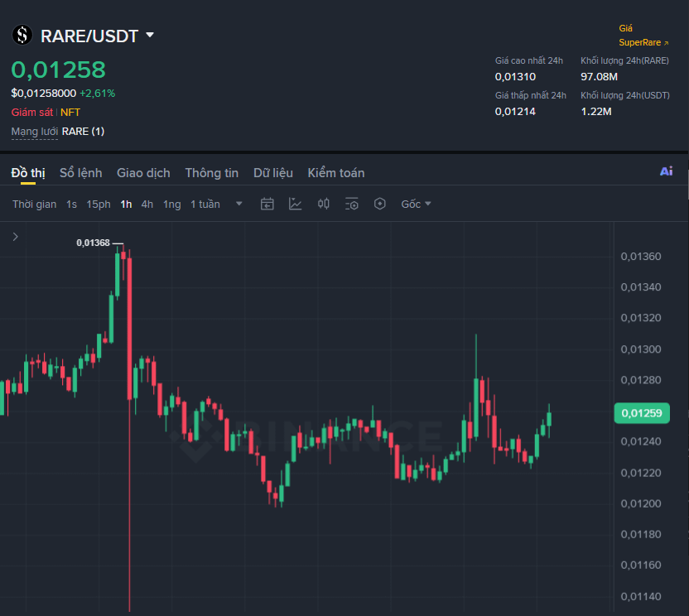Switch to the Sổ lệnh tab

[81, 173]
